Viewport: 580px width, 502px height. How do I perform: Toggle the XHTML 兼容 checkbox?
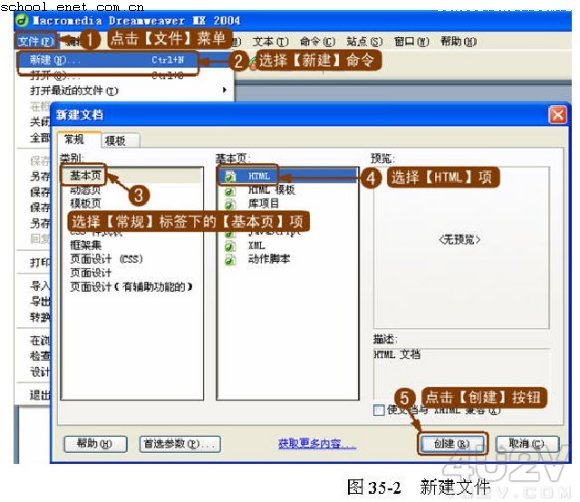[x=379, y=410]
